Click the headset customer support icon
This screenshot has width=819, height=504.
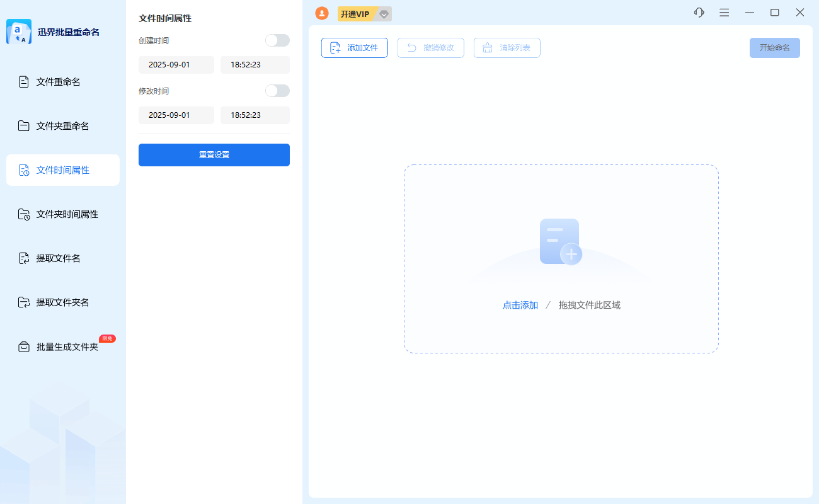[699, 12]
